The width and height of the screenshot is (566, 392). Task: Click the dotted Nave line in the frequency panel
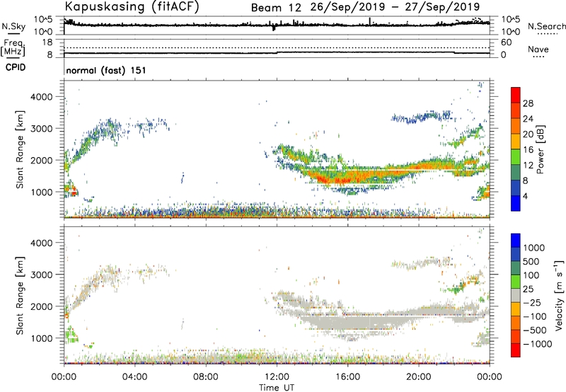coord(277,47)
